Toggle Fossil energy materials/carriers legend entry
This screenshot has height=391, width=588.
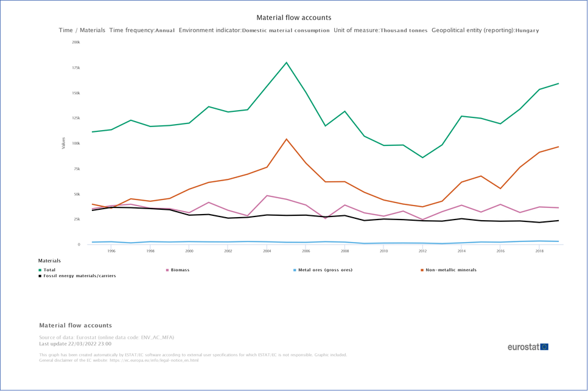coord(79,276)
